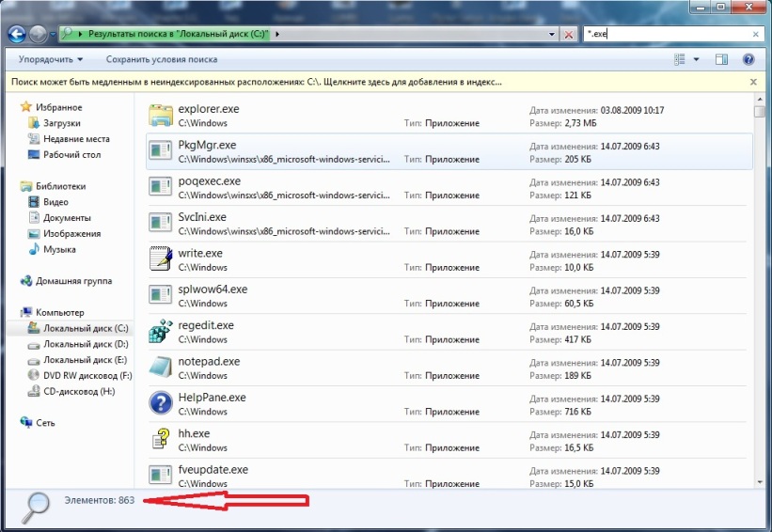Click the explorer.exe folder icon

pyautogui.click(x=161, y=115)
